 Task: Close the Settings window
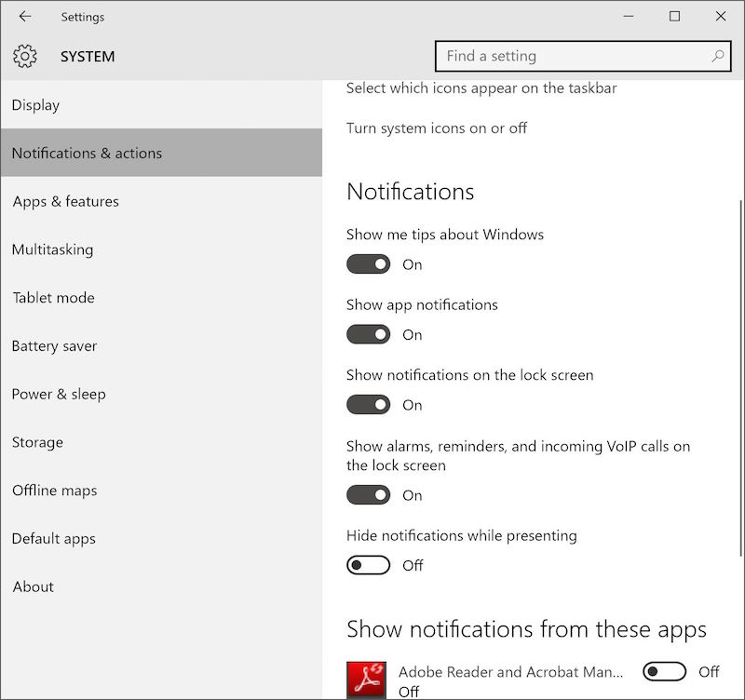click(x=720, y=17)
